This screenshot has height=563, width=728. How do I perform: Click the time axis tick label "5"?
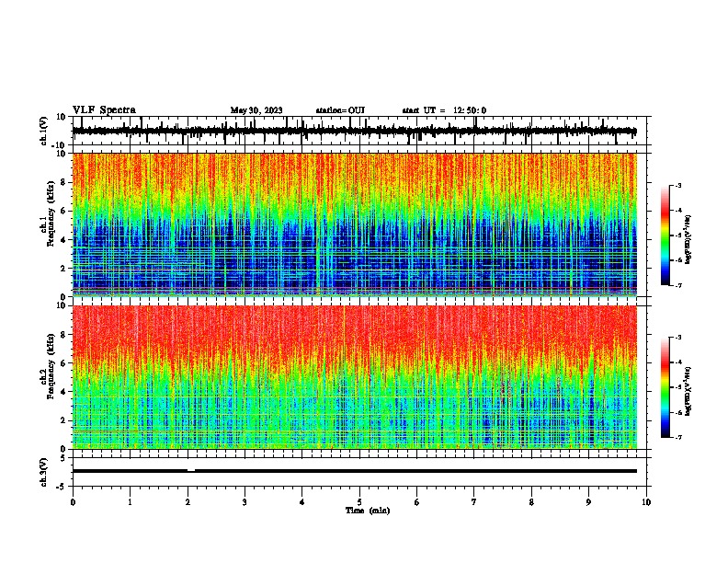point(359,502)
